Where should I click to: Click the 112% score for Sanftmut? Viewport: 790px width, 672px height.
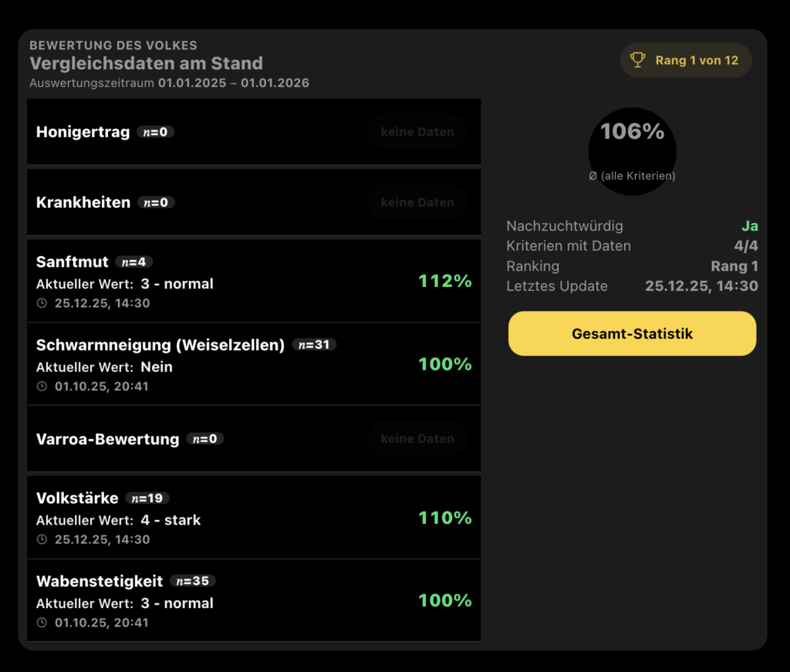(x=444, y=282)
